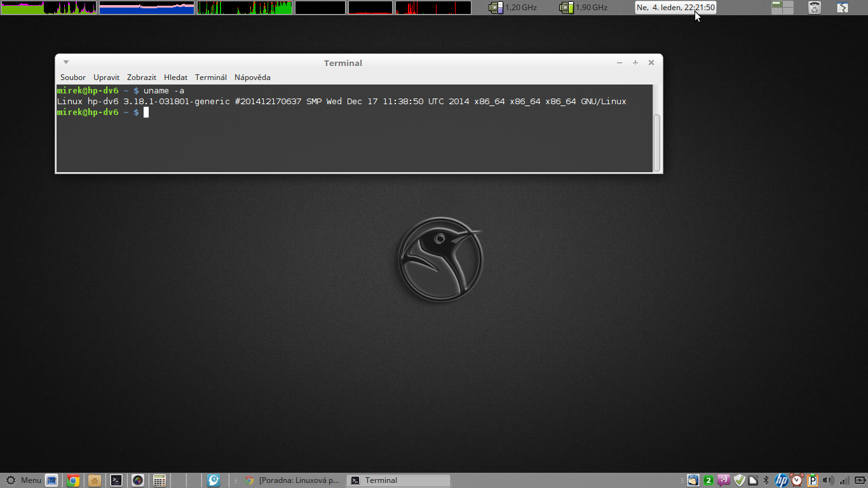The height and width of the screenshot is (488, 868).
Task: Open the home folder launcher icon
Action: pos(95,480)
